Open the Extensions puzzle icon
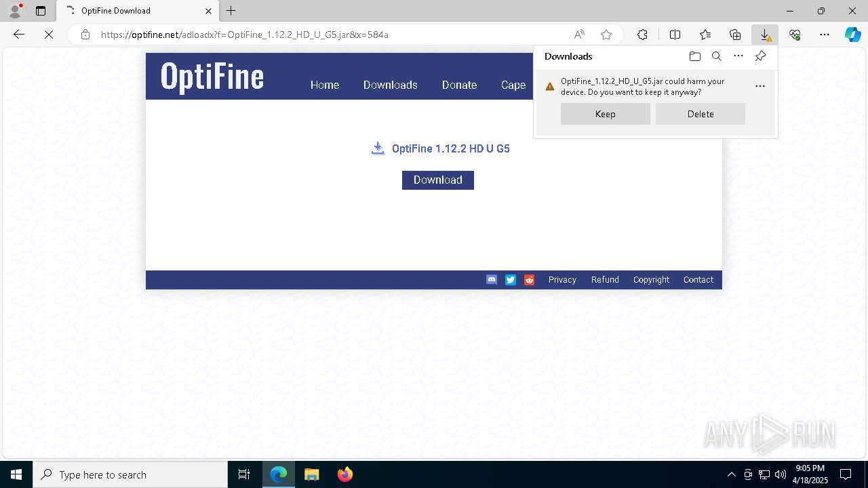Screen dimensions: 868x488 point(642,35)
